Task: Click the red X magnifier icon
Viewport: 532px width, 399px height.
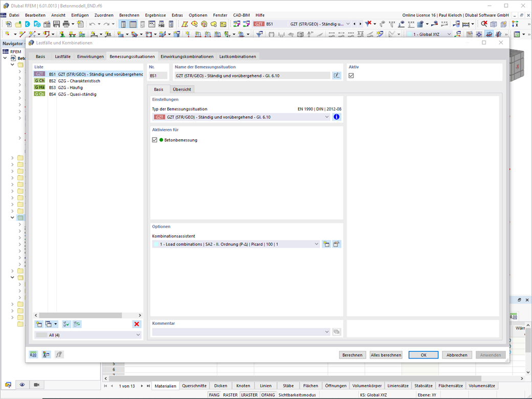Action: [484, 24]
